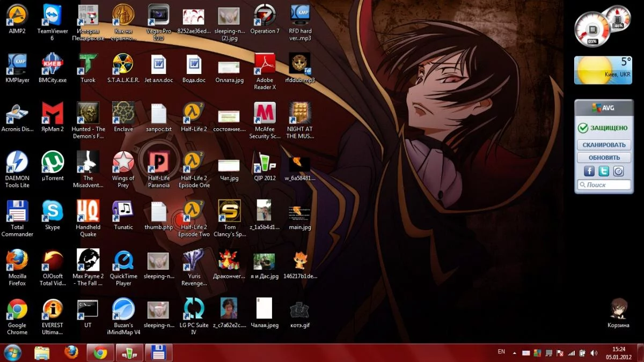Select the Vegas Pro 10.0 shortcut
The width and height of the screenshot is (644, 362).
158,23
